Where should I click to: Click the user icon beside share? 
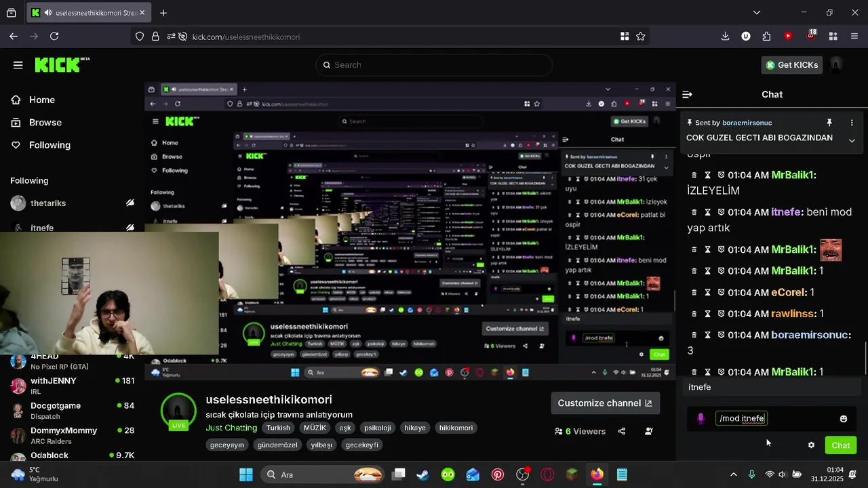[648, 431]
